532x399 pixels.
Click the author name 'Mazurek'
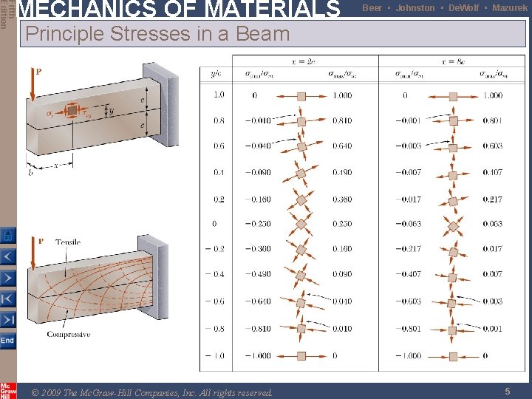pos(510,8)
